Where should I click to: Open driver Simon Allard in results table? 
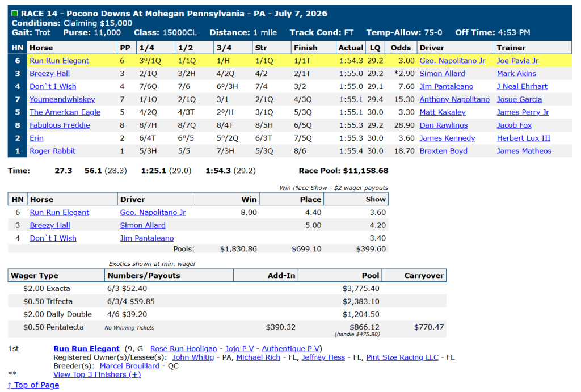click(442, 74)
